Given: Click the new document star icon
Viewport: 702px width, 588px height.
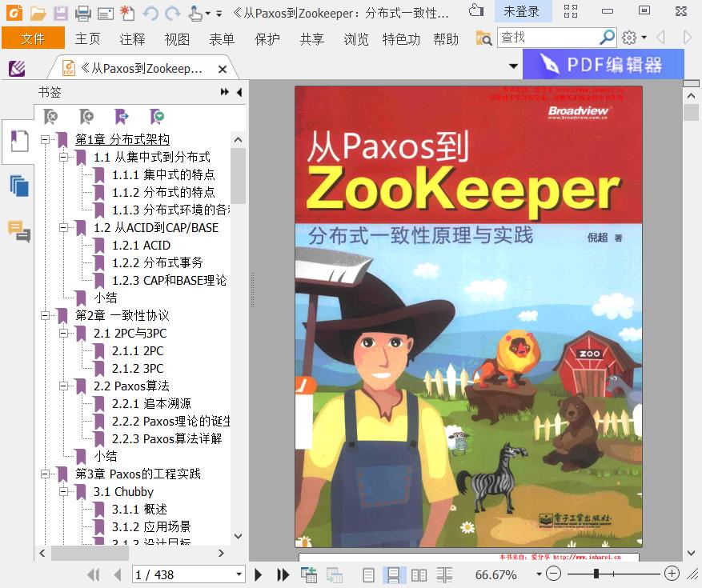Looking at the screenshot, I should pos(127,14).
